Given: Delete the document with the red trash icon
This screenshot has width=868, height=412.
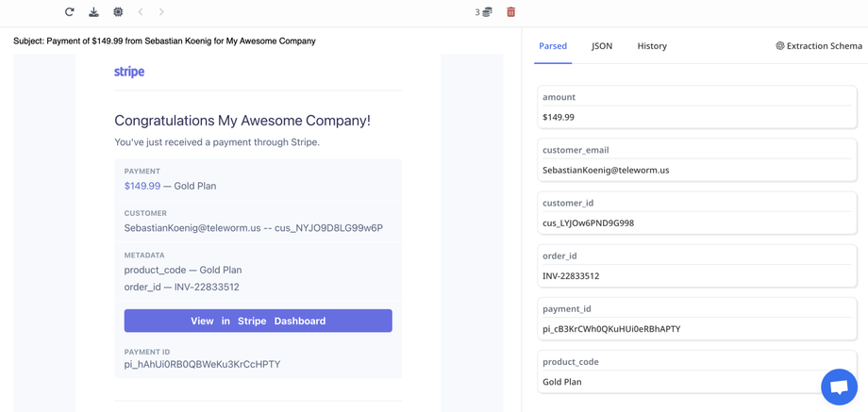Looking at the screenshot, I should [x=511, y=12].
